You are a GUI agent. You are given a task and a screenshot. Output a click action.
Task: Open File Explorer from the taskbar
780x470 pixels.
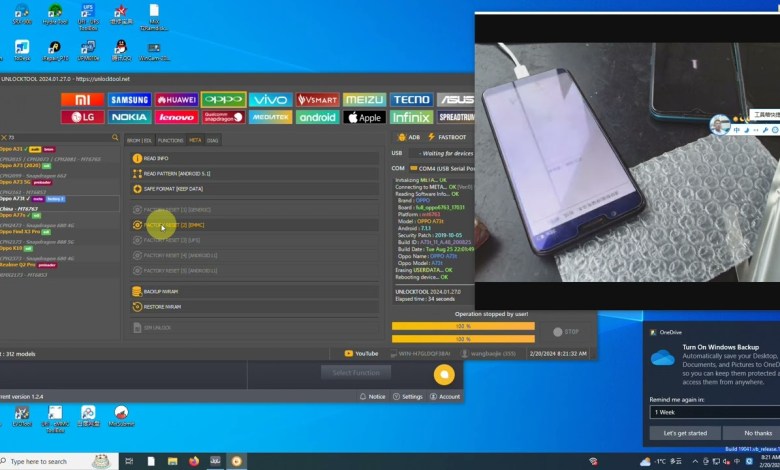click(172, 461)
